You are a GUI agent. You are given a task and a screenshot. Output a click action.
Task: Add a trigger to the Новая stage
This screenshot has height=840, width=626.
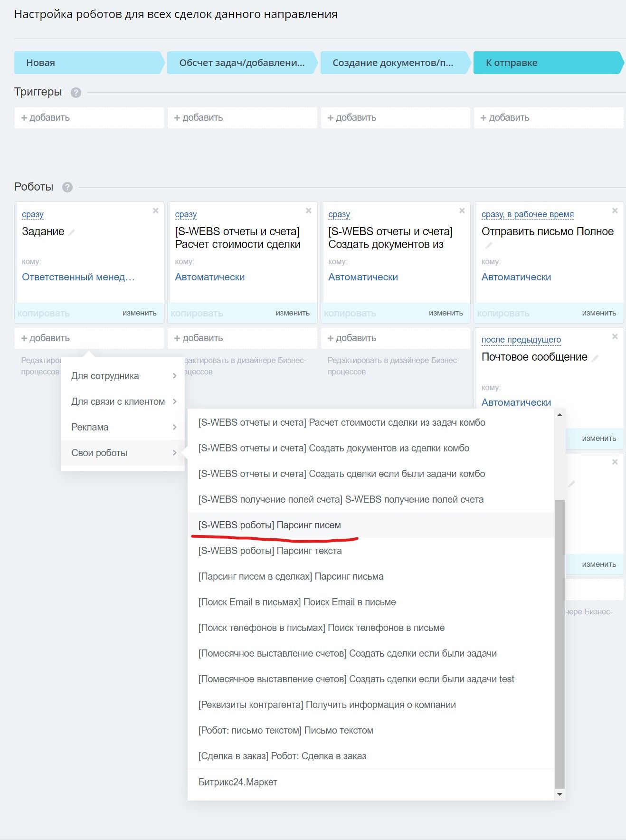(89, 118)
